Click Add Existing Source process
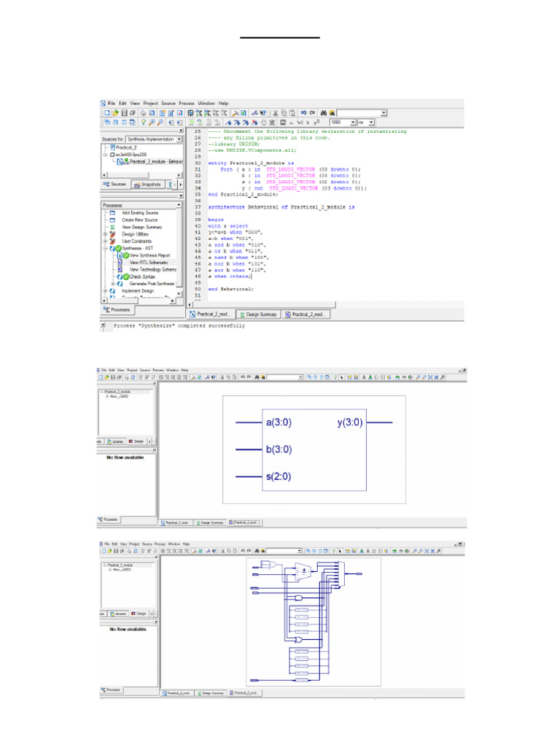 [x=139, y=213]
